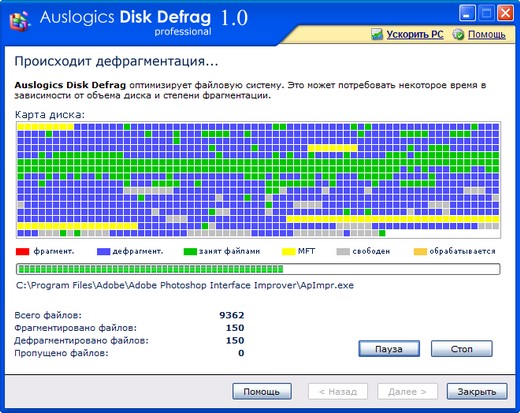This screenshot has width=520, height=413.
Task: Click the gray "свободен" legend swatch
Action: [x=343, y=251]
